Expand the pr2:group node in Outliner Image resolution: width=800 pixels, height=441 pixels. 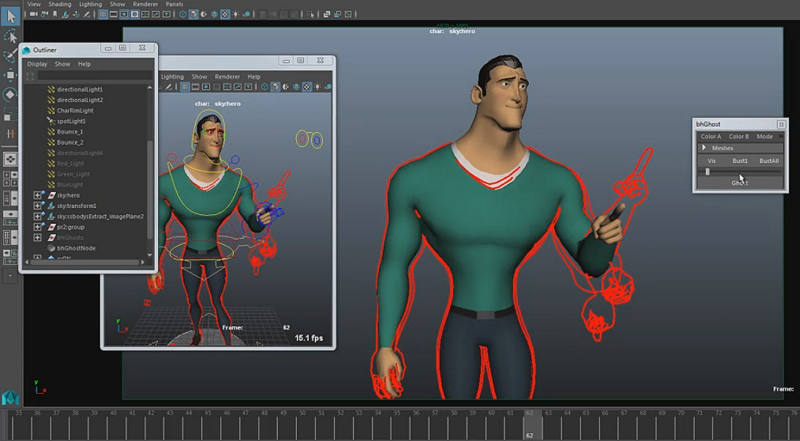point(38,227)
